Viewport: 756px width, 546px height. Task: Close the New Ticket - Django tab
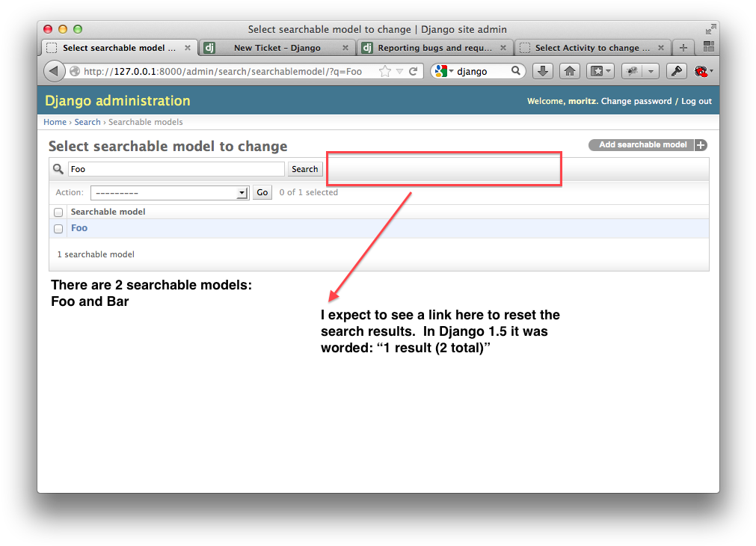coord(345,48)
